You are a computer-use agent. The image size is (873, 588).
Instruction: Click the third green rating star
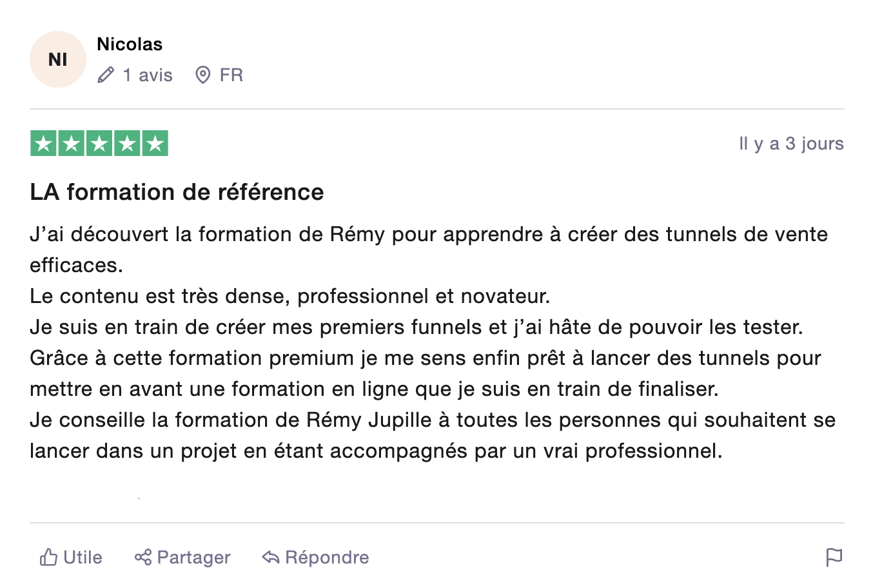(x=99, y=144)
